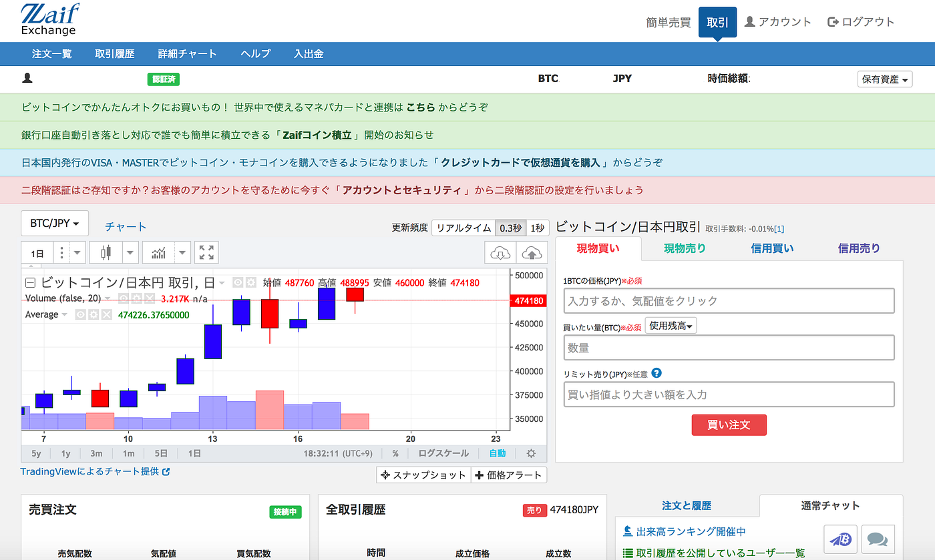Click the chat speech bubbles icon
935x560 pixels.
[878, 539]
